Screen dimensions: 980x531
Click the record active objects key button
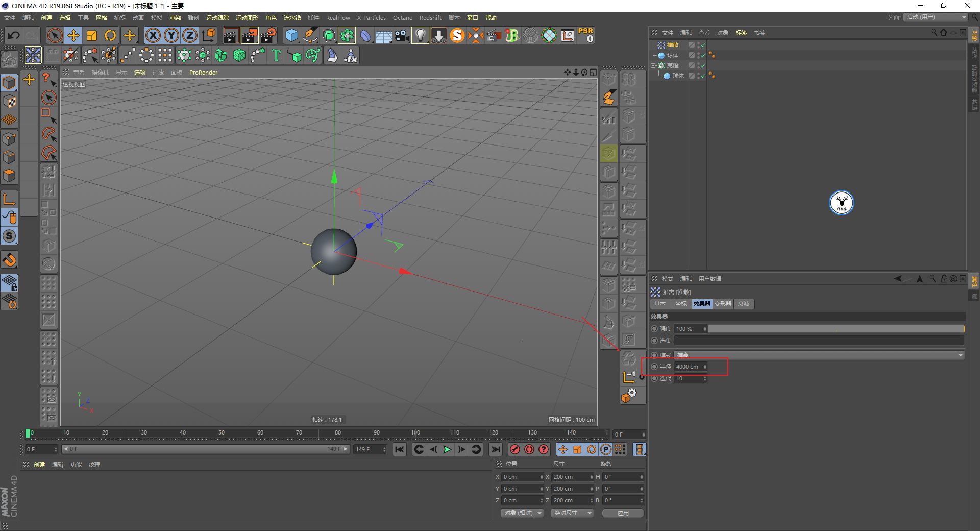pyautogui.click(x=515, y=449)
